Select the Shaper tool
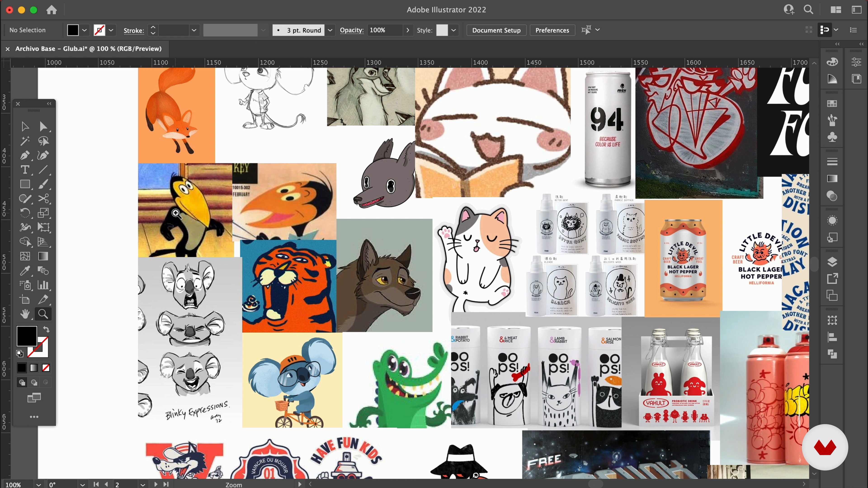 25,199
